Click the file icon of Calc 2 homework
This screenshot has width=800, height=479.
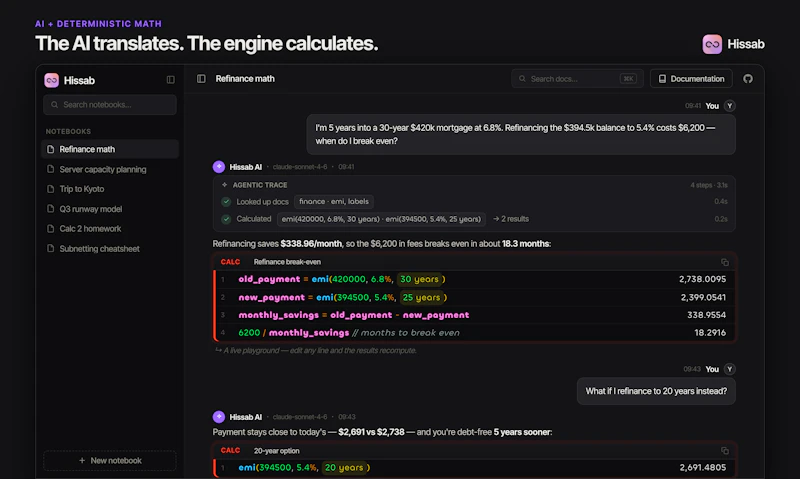pyautogui.click(x=51, y=229)
